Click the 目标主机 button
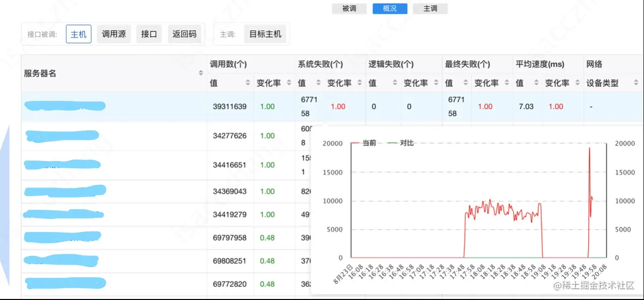Viewport: 644px width, 300px height. pos(265,34)
